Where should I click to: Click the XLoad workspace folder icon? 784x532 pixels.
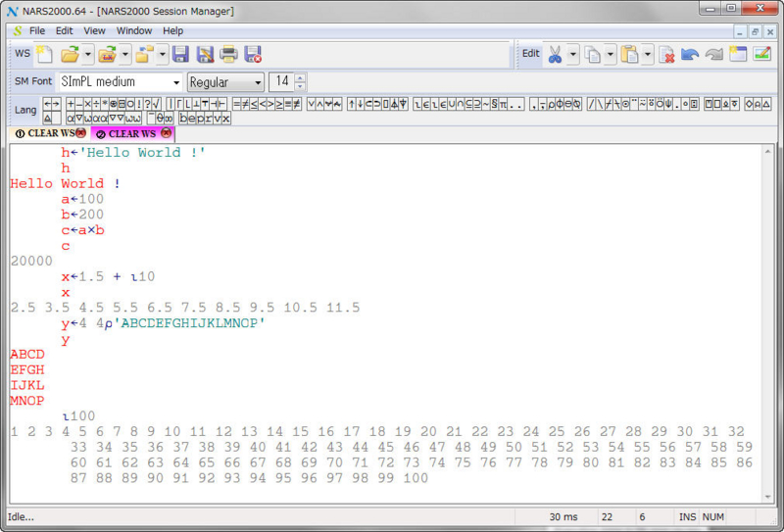[x=107, y=54]
